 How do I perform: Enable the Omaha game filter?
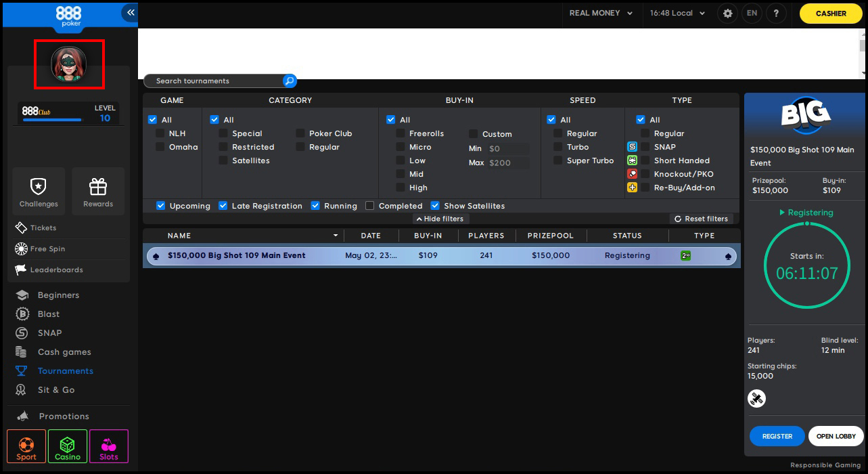coord(160,147)
